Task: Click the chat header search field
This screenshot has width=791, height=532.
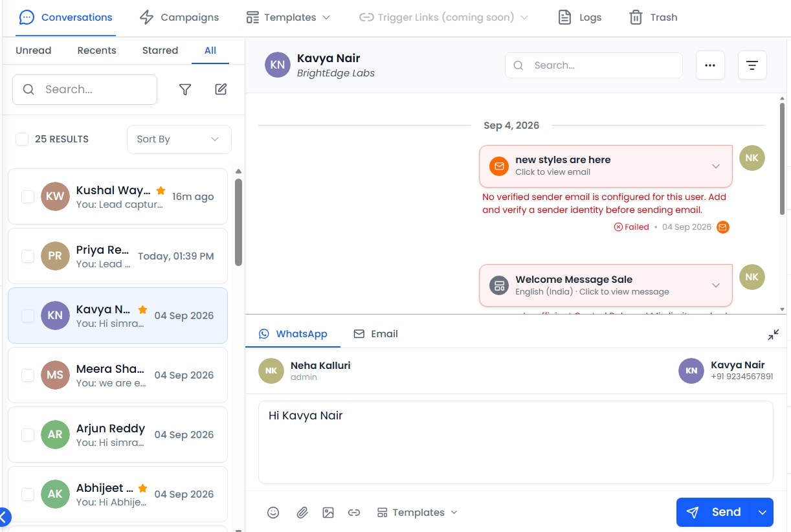Action: click(594, 65)
